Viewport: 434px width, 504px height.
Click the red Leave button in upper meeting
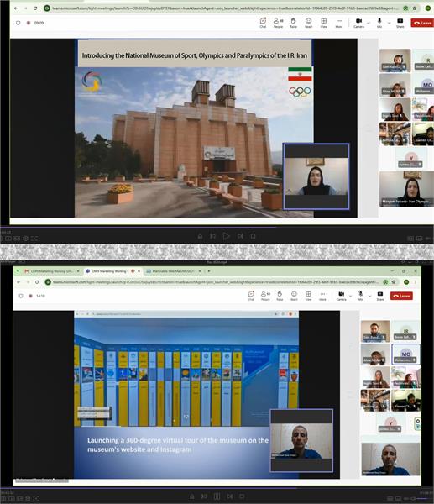pos(422,23)
